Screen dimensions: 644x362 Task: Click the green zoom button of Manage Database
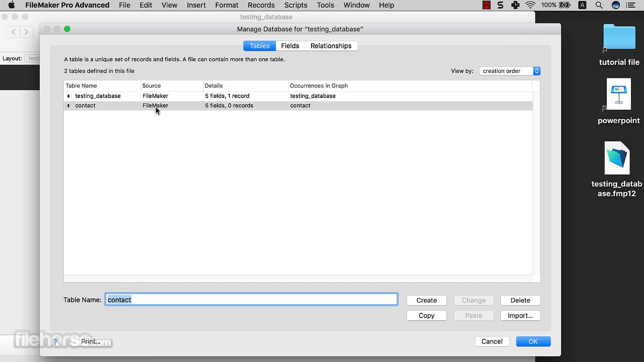click(67, 29)
